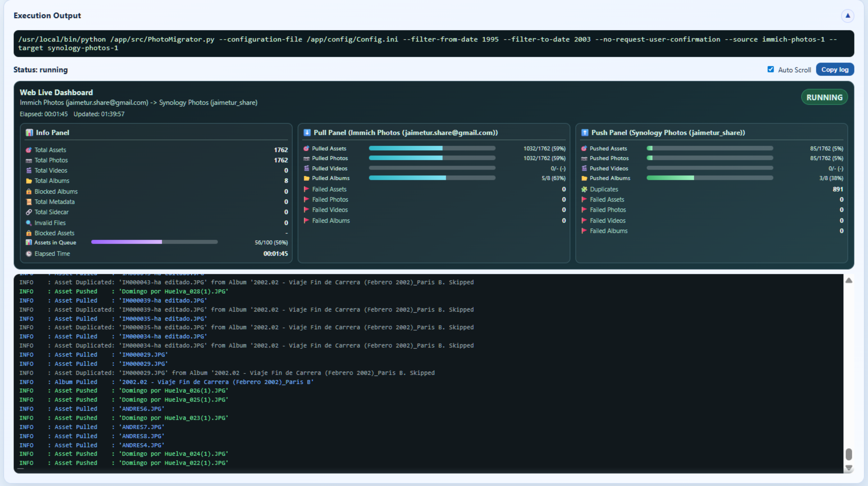Click the Elapsed Time value 00:01:45
868x486 pixels.
(x=275, y=254)
